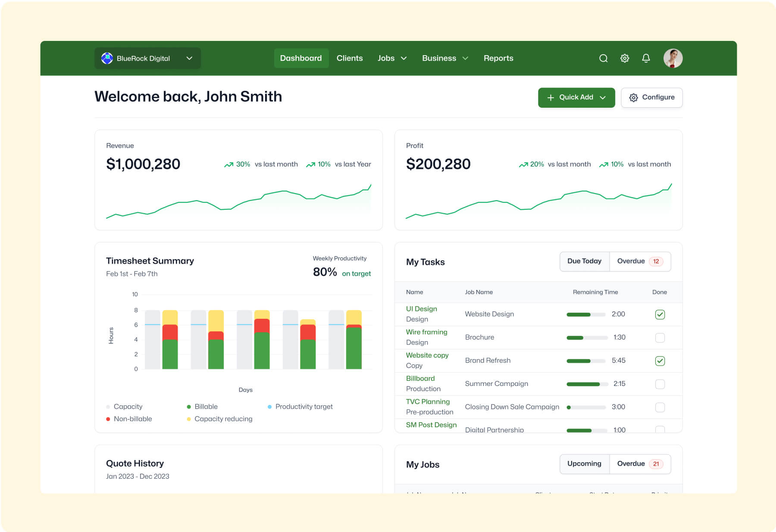Mark the Billboard Production task complete
The height and width of the screenshot is (532, 776).
point(660,384)
